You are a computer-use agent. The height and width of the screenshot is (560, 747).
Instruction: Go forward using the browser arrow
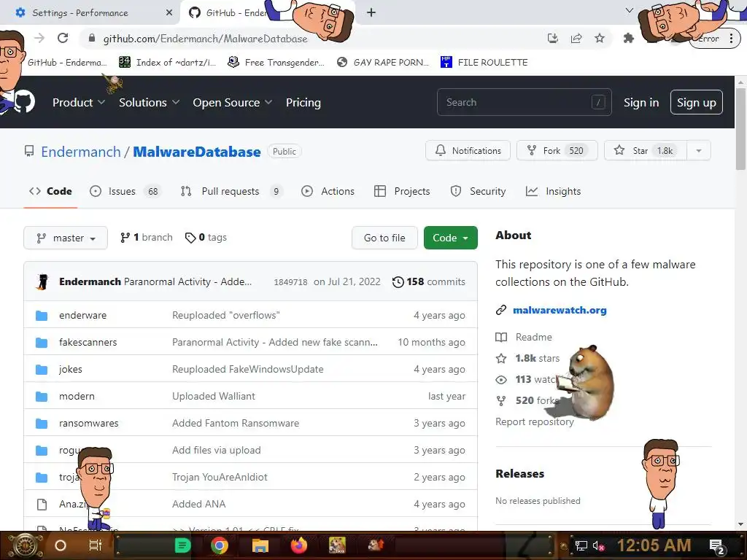[39, 38]
